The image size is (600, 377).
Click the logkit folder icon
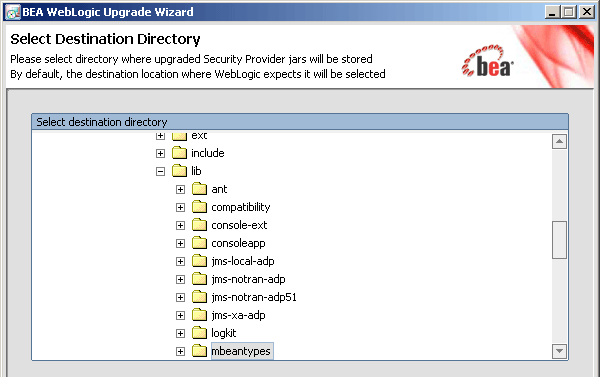coord(199,333)
